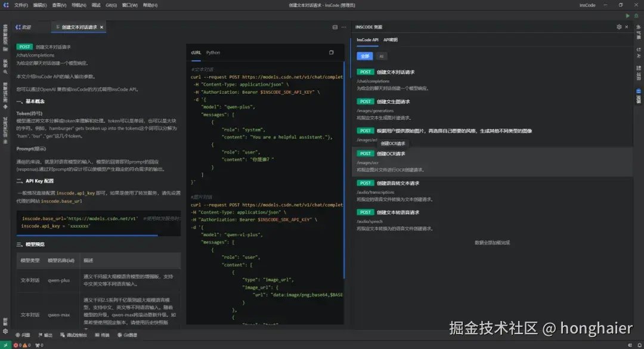Open the 查看(V) menu
Image resolution: width=644 pixels, height=349 pixels.
click(59, 5)
